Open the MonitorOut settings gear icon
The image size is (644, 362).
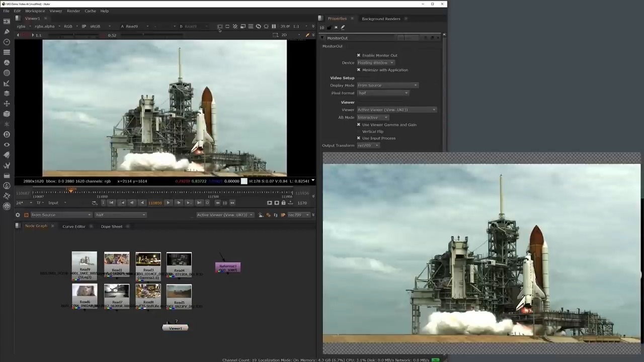[18, 215]
